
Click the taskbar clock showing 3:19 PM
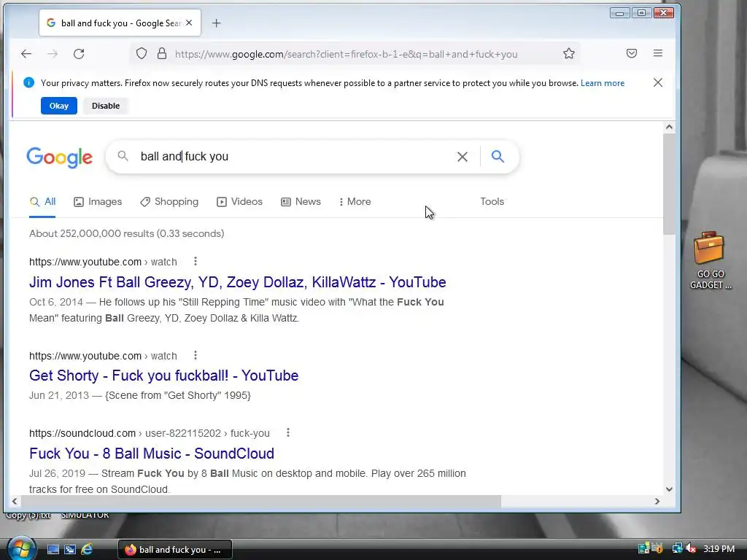(719, 549)
